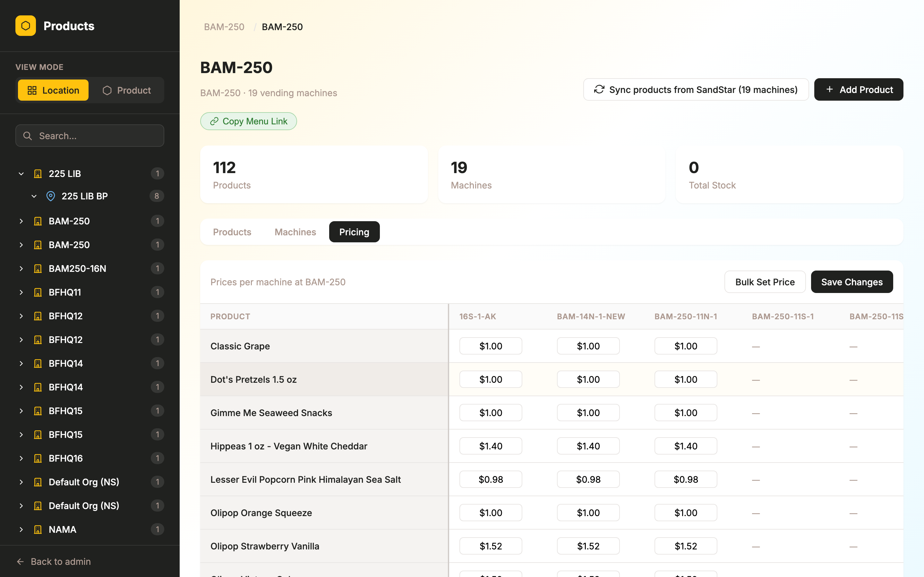Screen dimensions: 924x577
Task: Collapse the 225 LIB location entry
Action: [21, 174]
